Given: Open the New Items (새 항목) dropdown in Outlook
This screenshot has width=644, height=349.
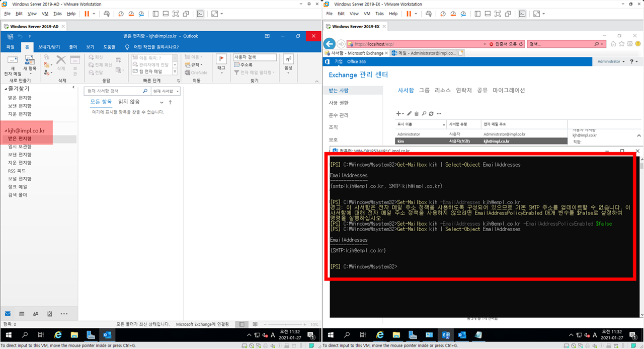Looking at the screenshot, I should tap(30, 65).
